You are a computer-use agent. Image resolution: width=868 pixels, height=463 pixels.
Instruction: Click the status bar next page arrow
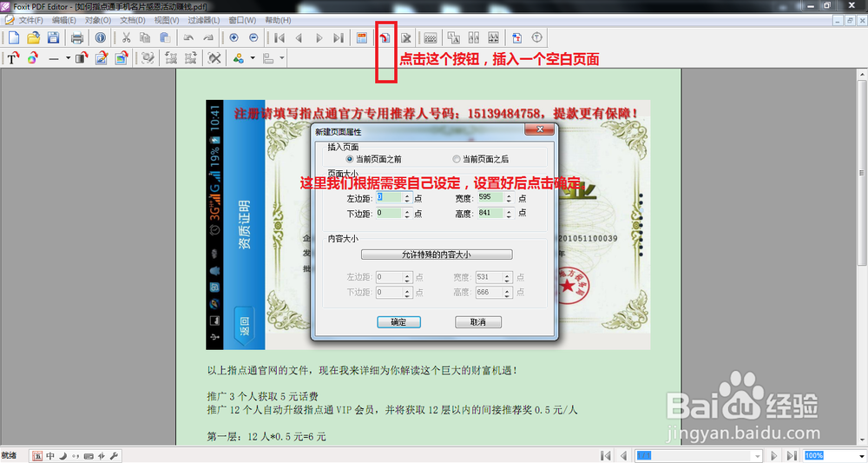pyautogui.click(x=774, y=455)
